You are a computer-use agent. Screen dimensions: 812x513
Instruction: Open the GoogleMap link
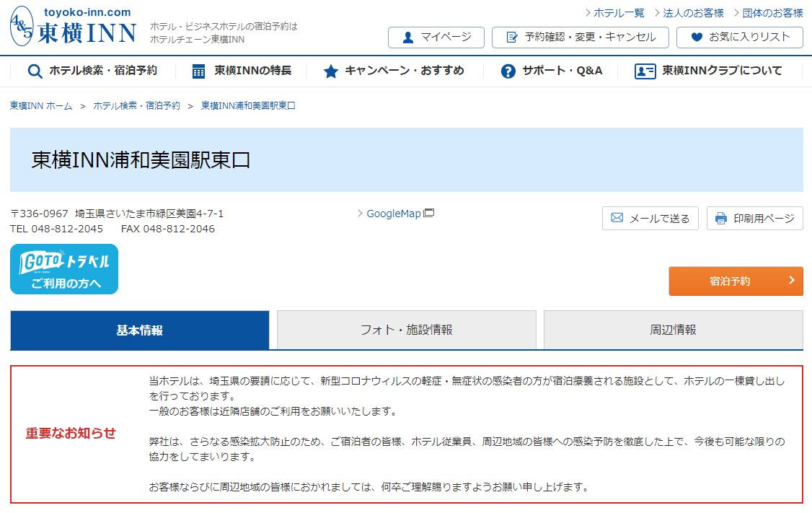394,214
